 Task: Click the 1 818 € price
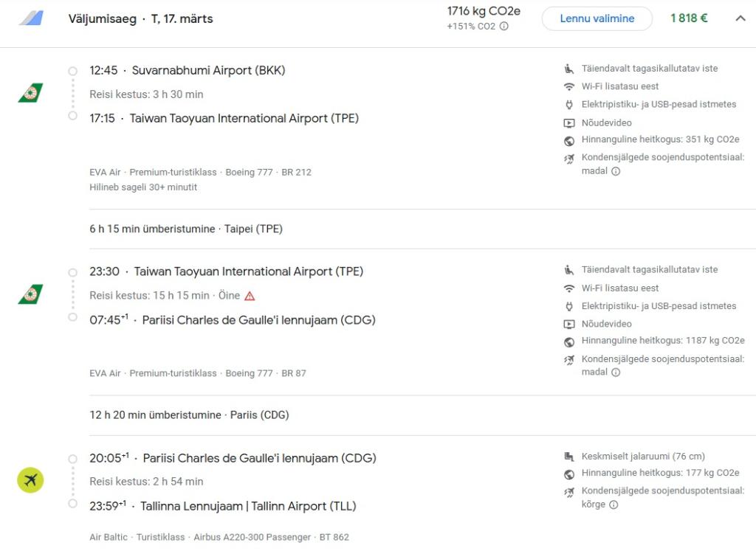689,18
